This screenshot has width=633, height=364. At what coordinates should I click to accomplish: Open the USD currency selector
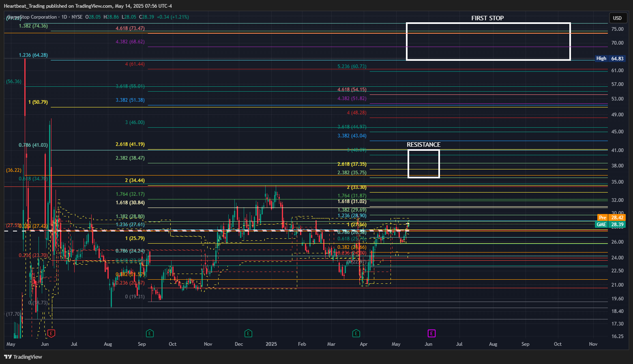(617, 18)
